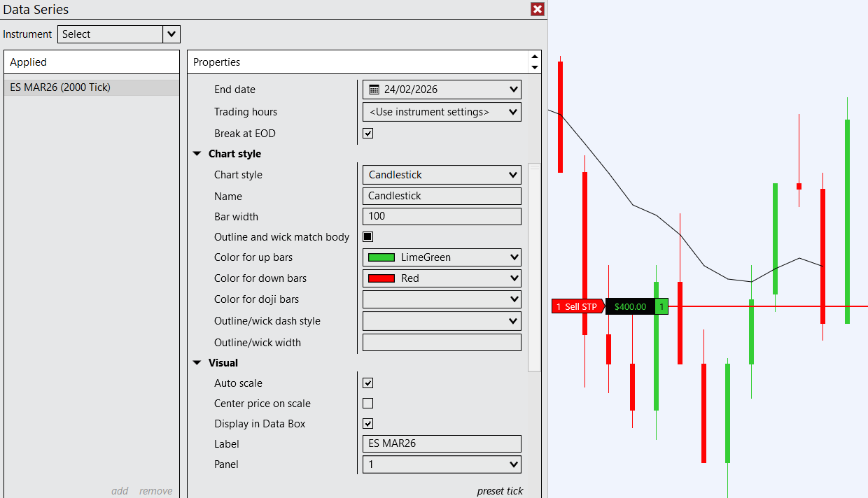The width and height of the screenshot is (868, 498).
Task: Enable Center price on scale
Action: click(x=367, y=404)
